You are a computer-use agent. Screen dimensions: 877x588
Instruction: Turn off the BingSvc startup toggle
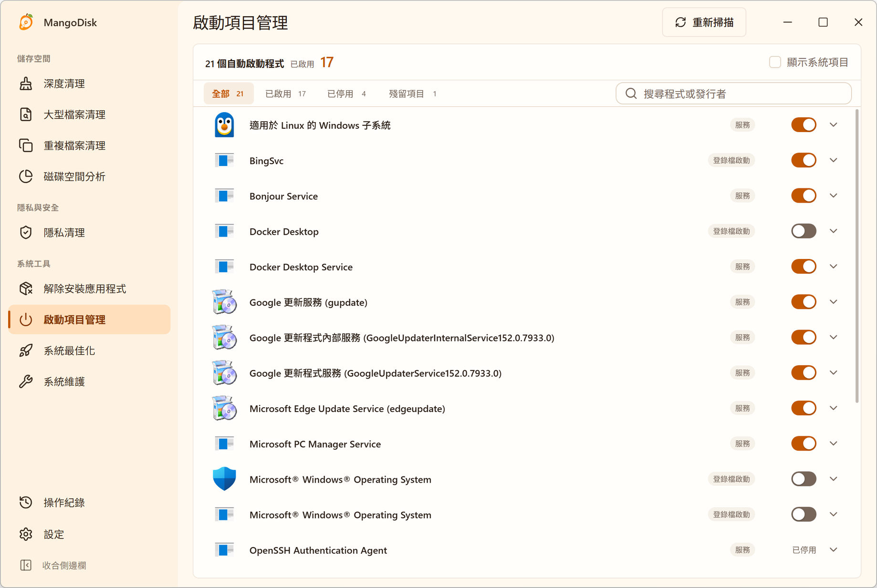[804, 160]
